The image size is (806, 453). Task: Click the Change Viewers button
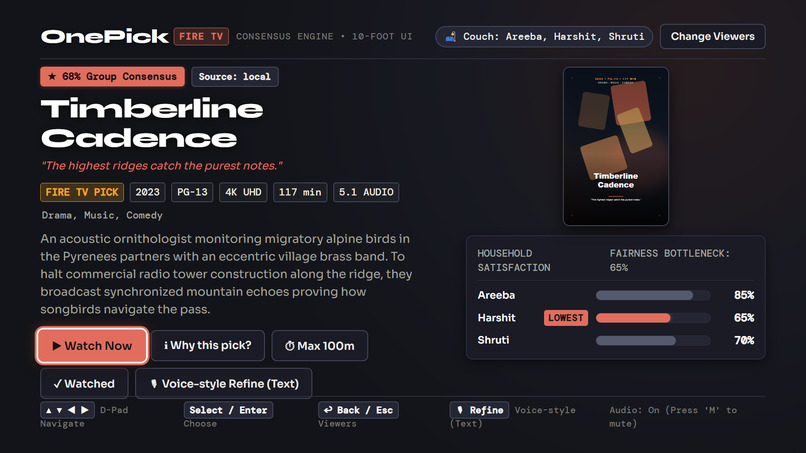712,37
